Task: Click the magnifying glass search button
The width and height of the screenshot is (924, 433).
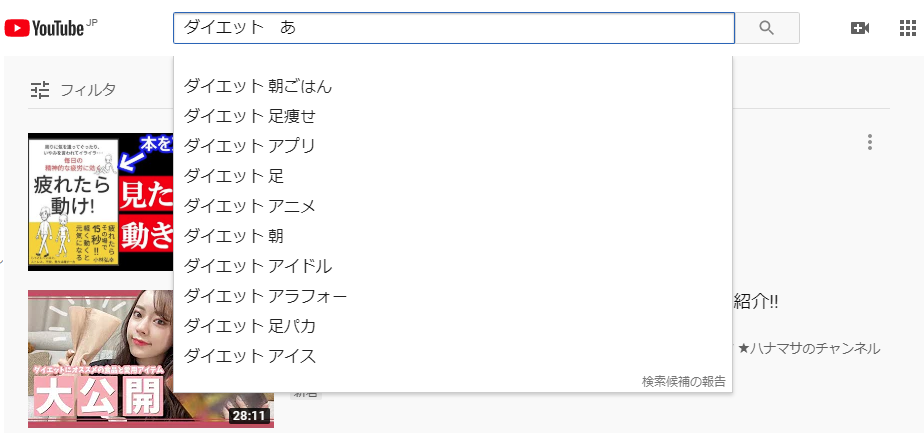Action: [767, 28]
